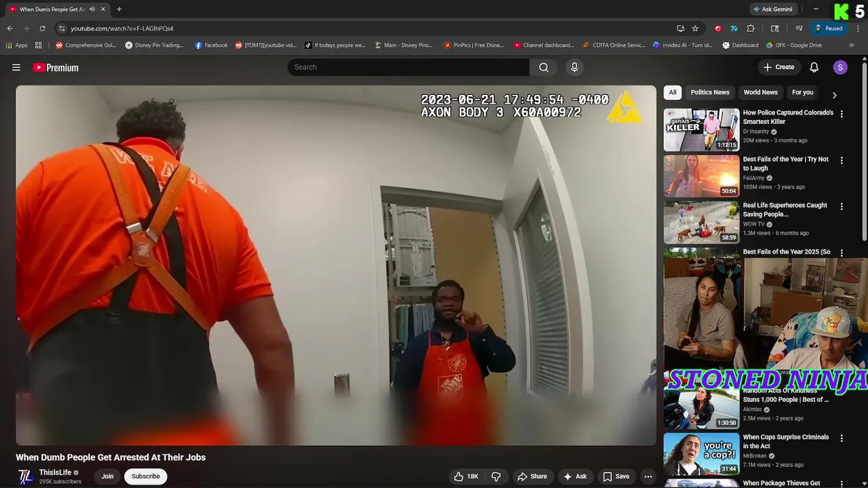Open How Police Captured Colorado's thumbnail
This screenshot has height=488, width=868.
(701, 129)
